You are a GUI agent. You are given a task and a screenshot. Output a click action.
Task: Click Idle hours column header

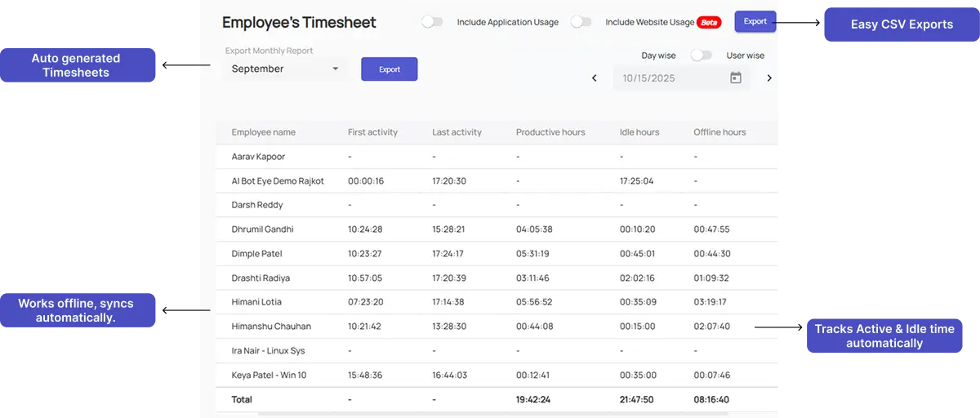pyautogui.click(x=639, y=132)
